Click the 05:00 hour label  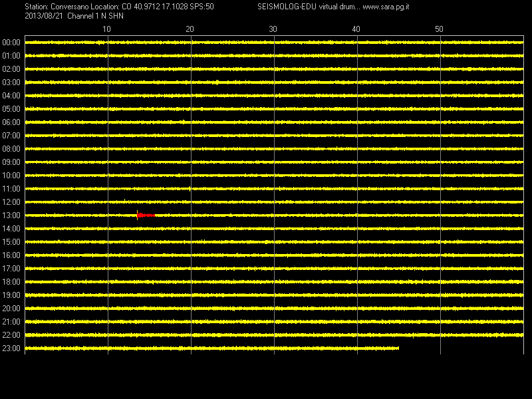point(11,109)
